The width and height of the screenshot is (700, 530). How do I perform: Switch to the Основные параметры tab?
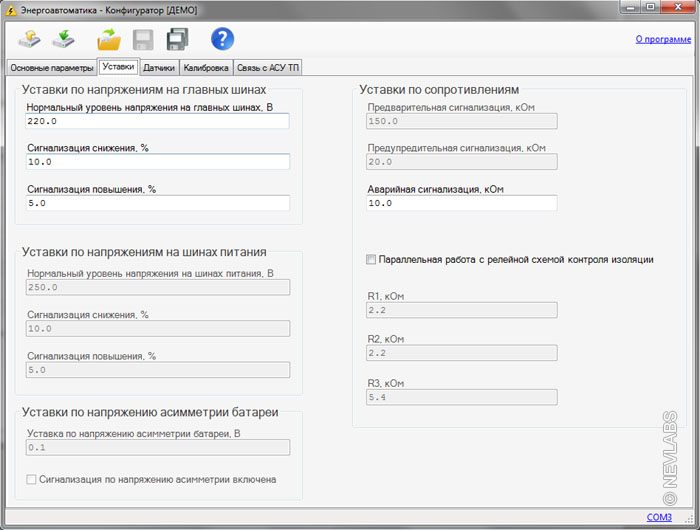tap(51, 68)
